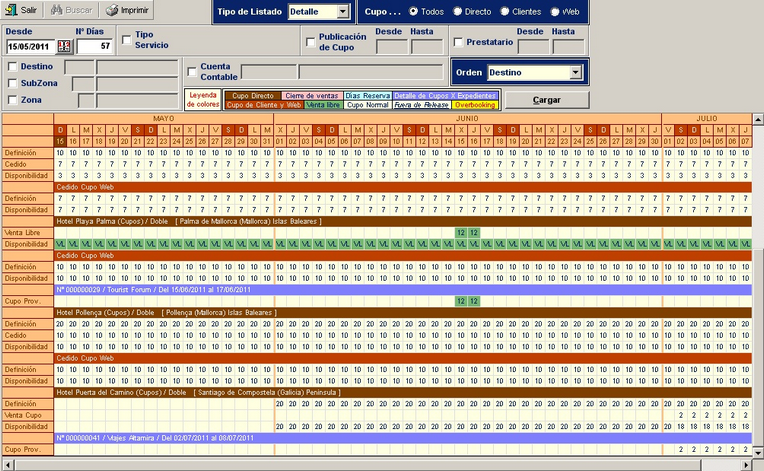Click Prestatario Hasta input field
The image size is (764, 471).
(x=568, y=47)
